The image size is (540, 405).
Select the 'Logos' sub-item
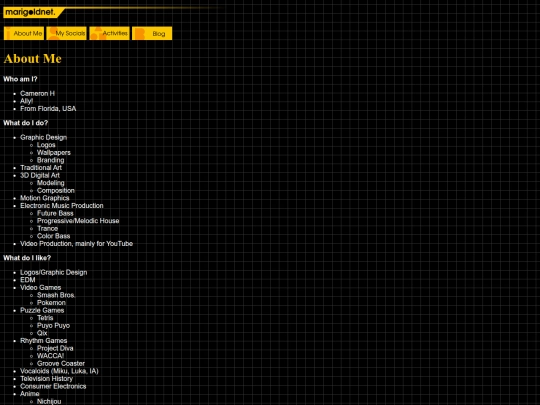tap(46, 145)
